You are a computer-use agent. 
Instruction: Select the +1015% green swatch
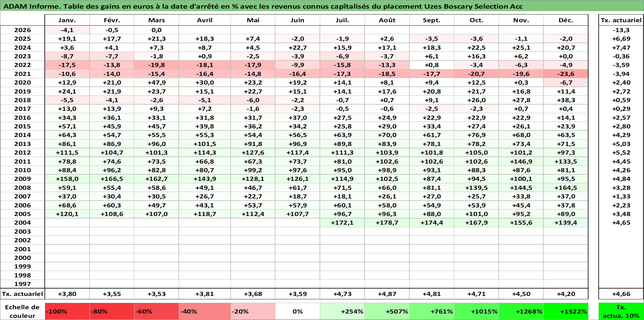pos(476,311)
